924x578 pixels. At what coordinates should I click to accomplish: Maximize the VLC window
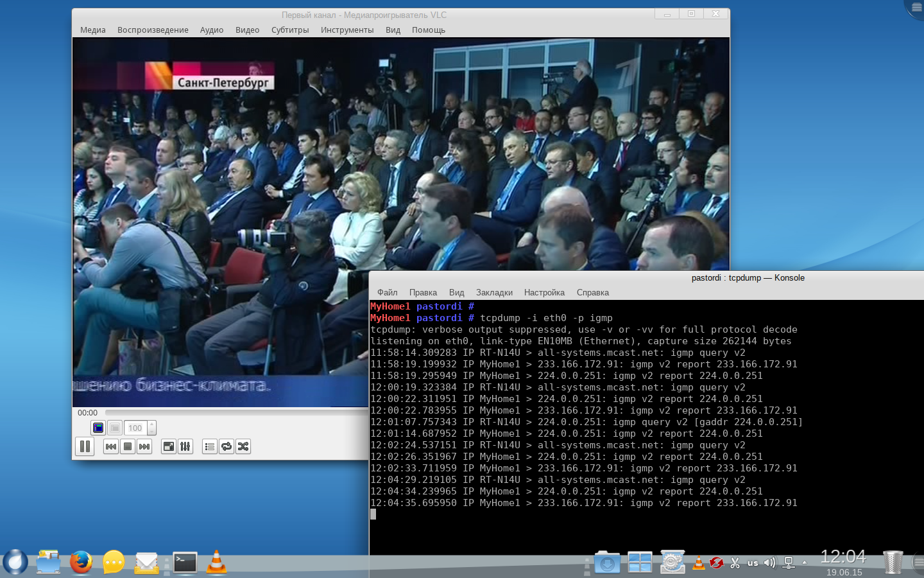pos(691,14)
